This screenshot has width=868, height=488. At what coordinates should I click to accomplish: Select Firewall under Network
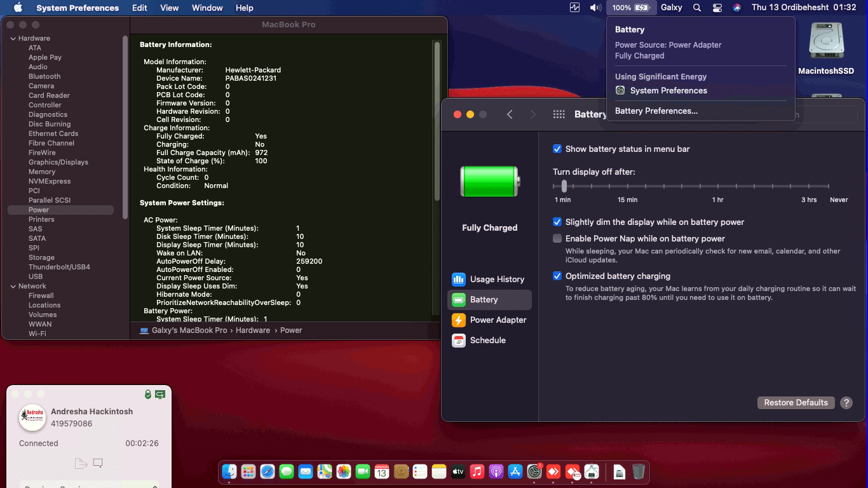pyautogui.click(x=41, y=295)
